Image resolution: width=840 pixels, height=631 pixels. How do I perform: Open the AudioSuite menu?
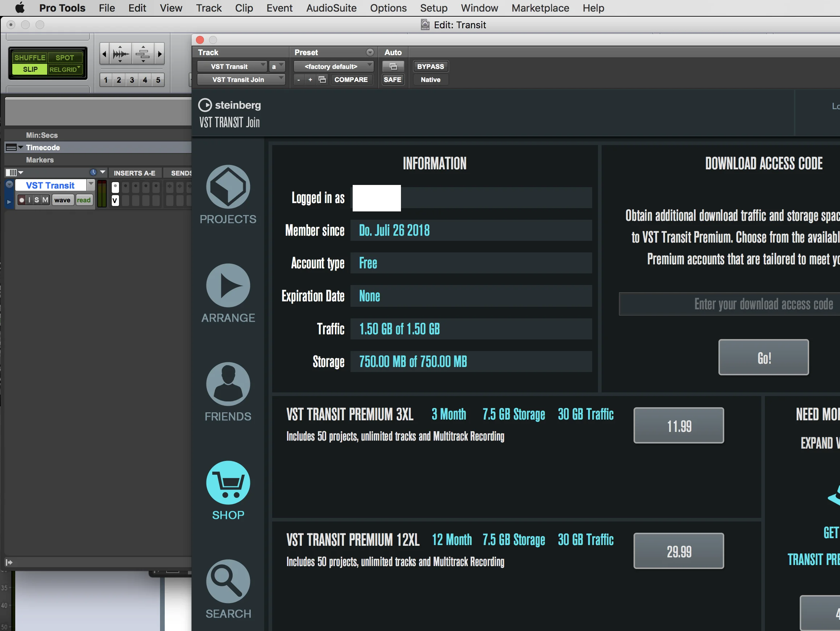tap(331, 8)
